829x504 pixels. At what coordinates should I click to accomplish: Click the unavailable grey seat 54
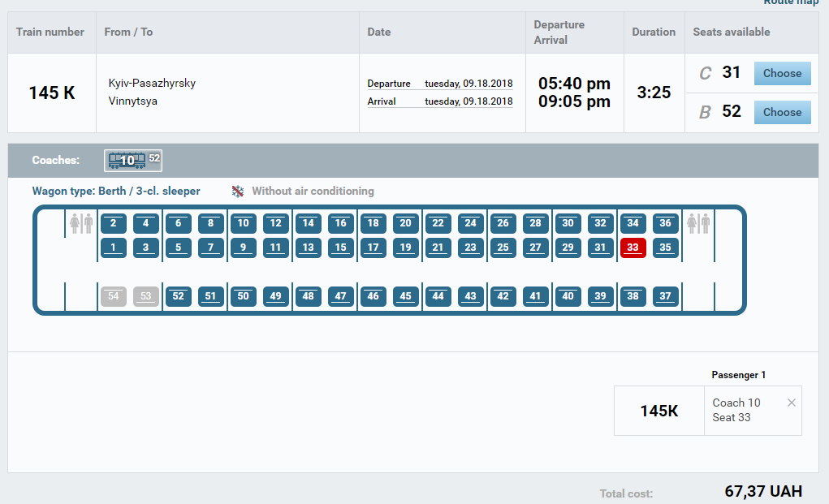(x=113, y=296)
